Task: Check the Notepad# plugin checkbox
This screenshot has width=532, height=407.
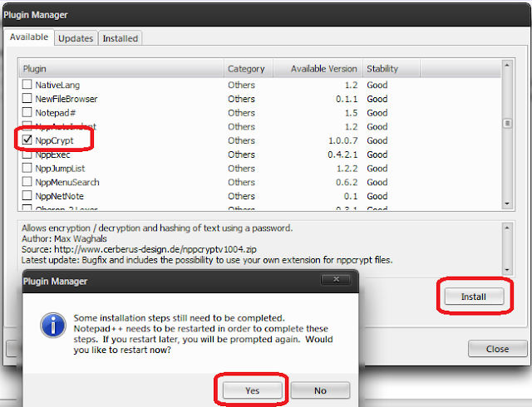Action: pos(27,112)
